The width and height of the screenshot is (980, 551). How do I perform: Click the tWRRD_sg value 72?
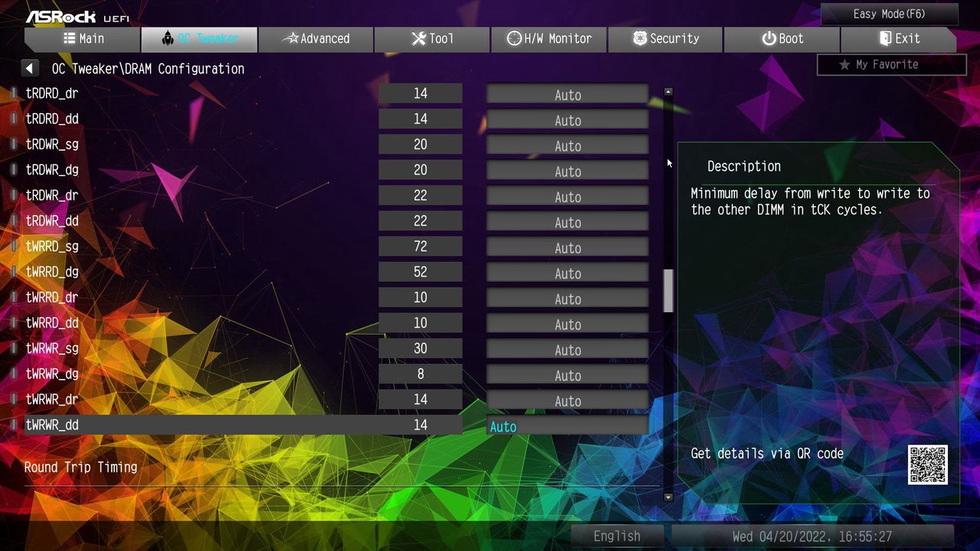pyautogui.click(x=420, y=246)
